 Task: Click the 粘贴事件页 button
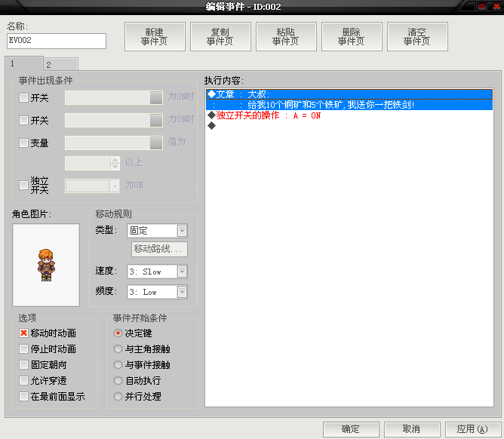[286, 37]
